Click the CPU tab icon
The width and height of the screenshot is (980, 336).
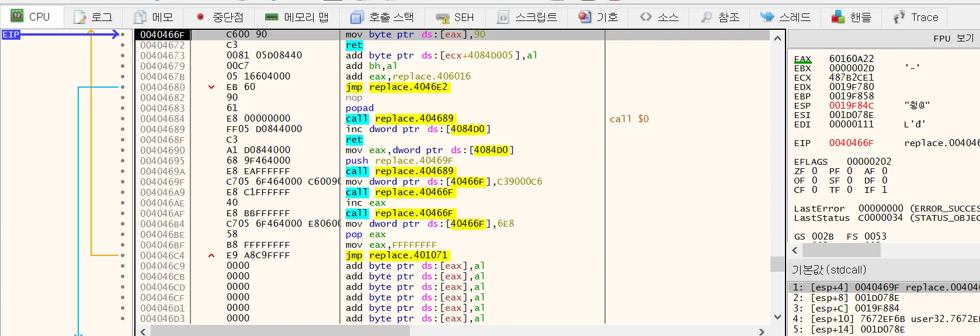(x=17, y=16)
